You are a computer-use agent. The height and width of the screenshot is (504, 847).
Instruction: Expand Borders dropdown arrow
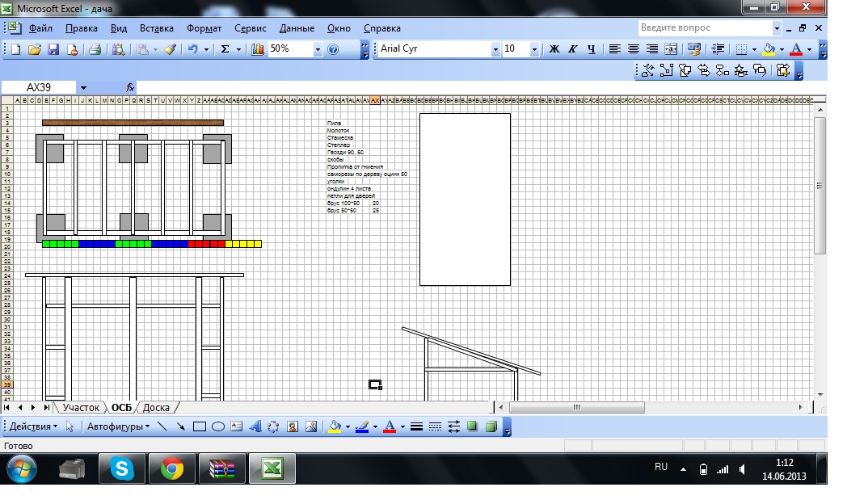point(754,49)
